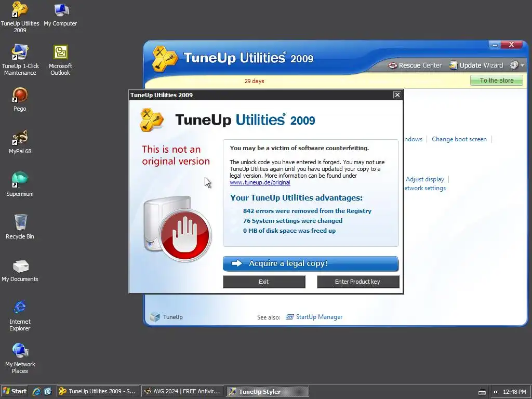The image size is (532, 399).
Task: Click second quick launch browser icon
Action: pos(48,391)
